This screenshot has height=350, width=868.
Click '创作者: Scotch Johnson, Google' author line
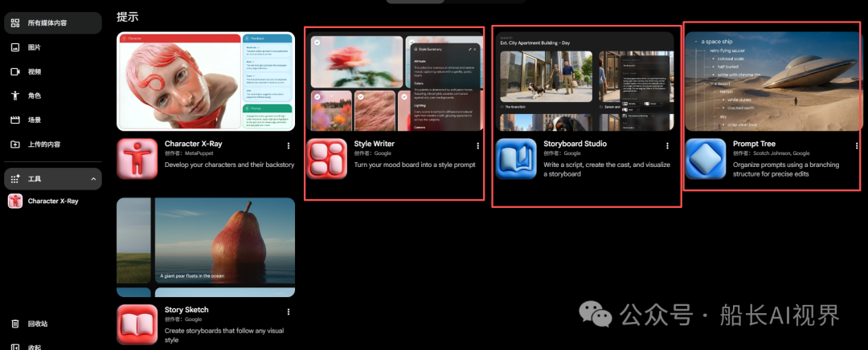[x=771, y=153]
